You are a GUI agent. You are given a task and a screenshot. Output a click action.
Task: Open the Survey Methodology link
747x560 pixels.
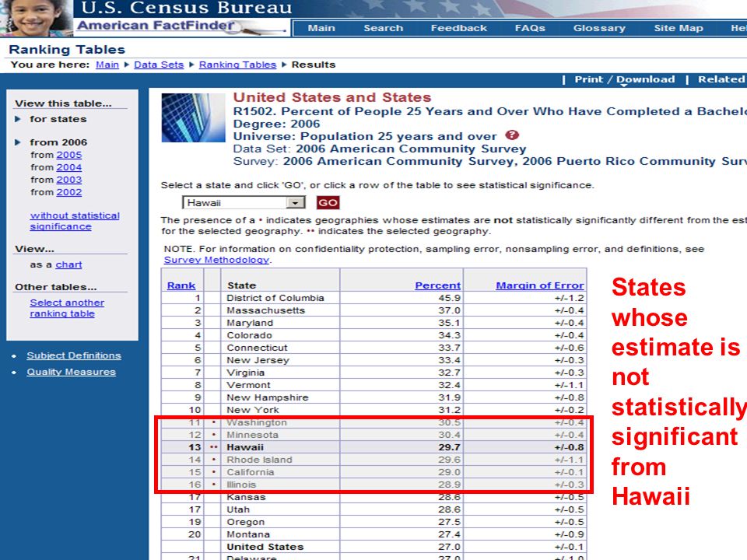click(x=217, y=260)
